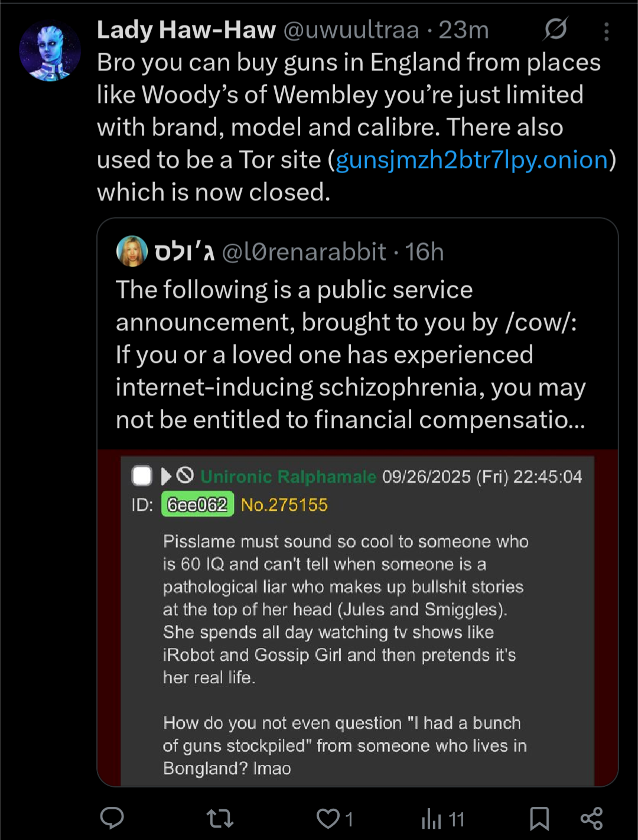Open the three-dot more options menu
Image resolution: width=638 pixels, height=840 pixels.
point(606,31)
